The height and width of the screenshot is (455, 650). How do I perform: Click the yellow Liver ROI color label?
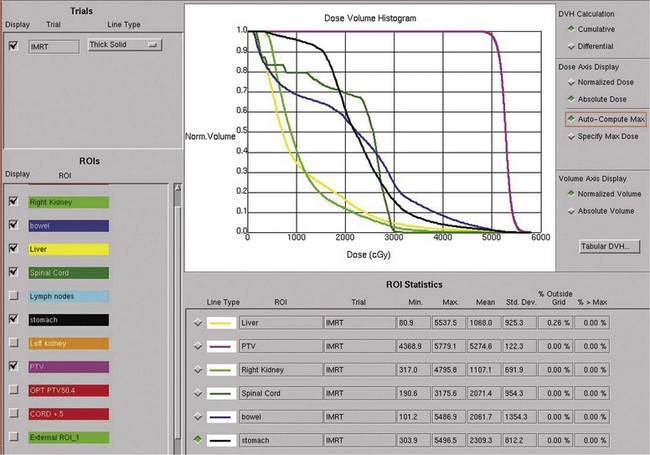[x=67, y=249]
